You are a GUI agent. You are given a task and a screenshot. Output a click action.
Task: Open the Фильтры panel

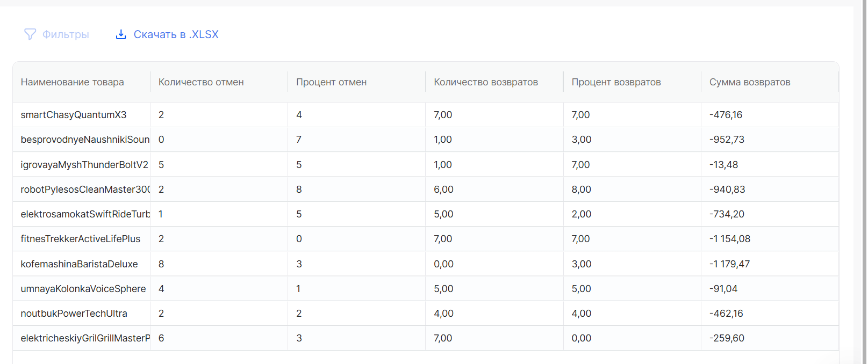click(65, 34)
